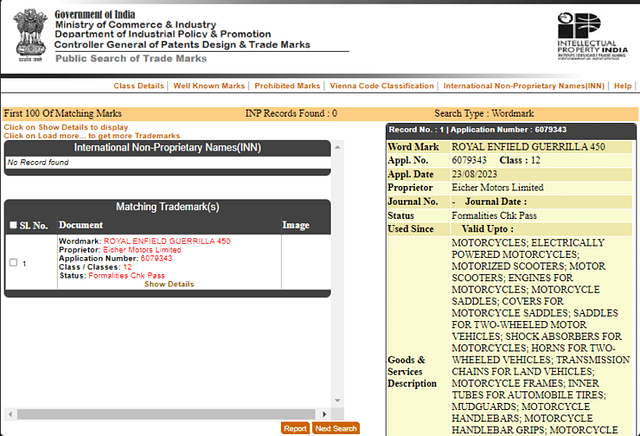Screen dimensions: 640x436
Task: Click the horizontal scrollbar thumb
Action: click(166, 414)
